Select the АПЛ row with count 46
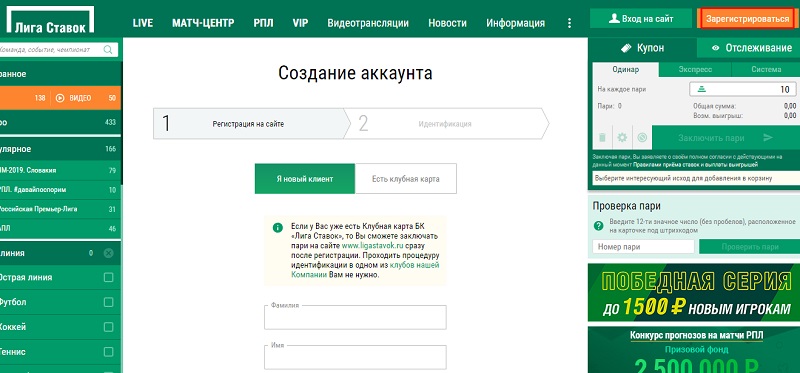Screen dimensions: 800x373 (60, 229)
